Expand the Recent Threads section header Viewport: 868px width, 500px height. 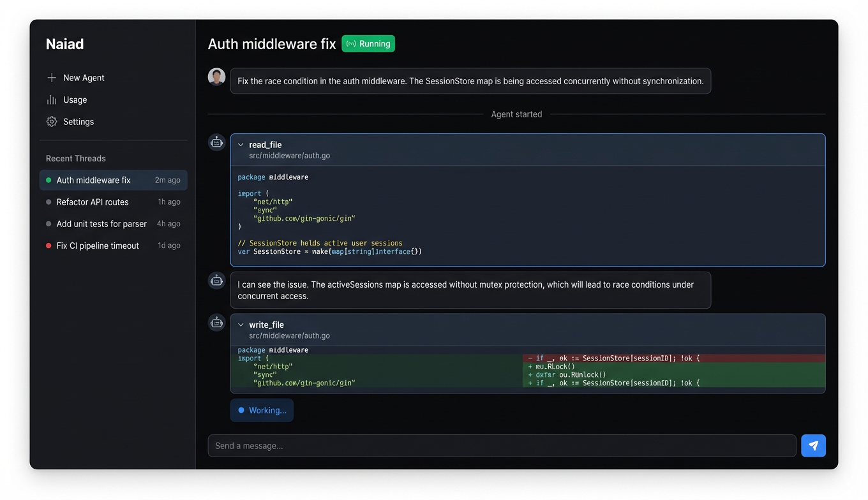pyautogui.click(x=75, y=158)
